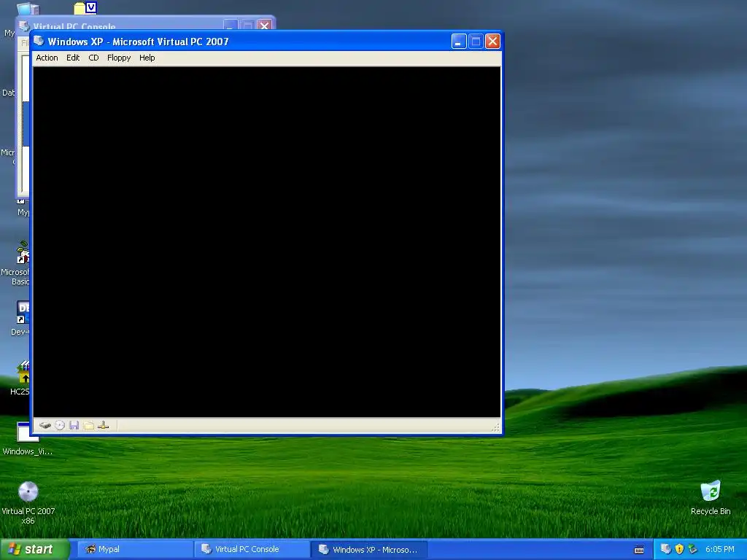
Task: Click the floppy disk status icon
Action: tap(74, 425)
